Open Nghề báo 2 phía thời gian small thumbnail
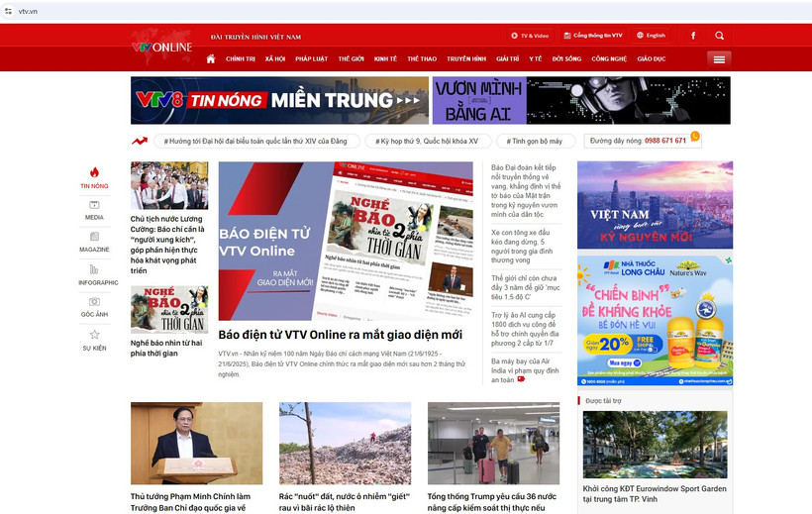The image size is (812, 514). [x=169, y=309]
